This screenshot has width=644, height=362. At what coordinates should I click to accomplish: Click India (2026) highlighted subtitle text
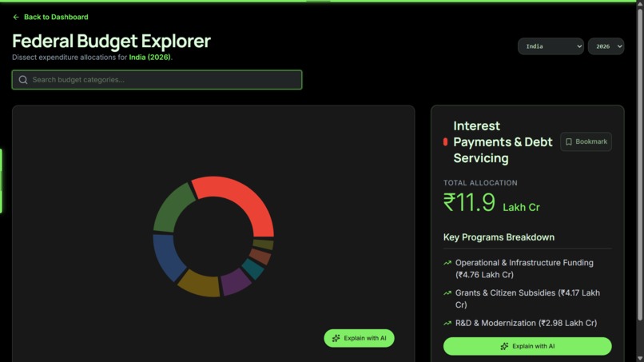[x=149, y=58]
